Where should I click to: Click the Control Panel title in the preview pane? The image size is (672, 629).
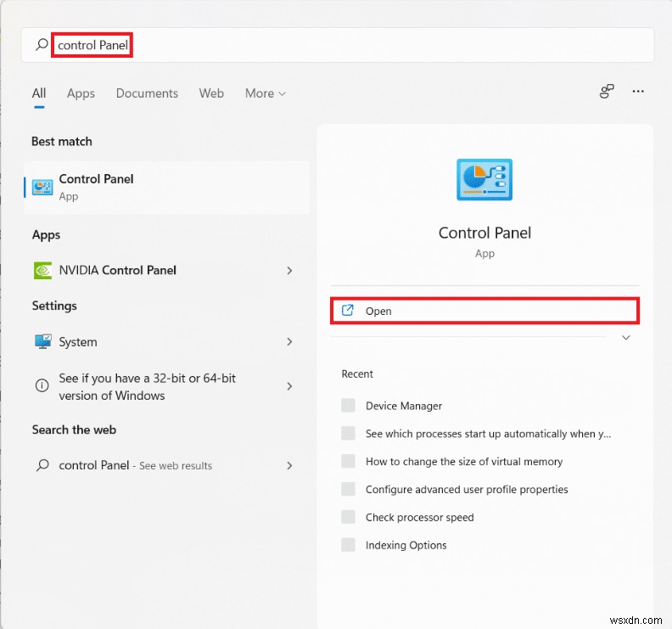pyautogui.click(x=484, y=233)
